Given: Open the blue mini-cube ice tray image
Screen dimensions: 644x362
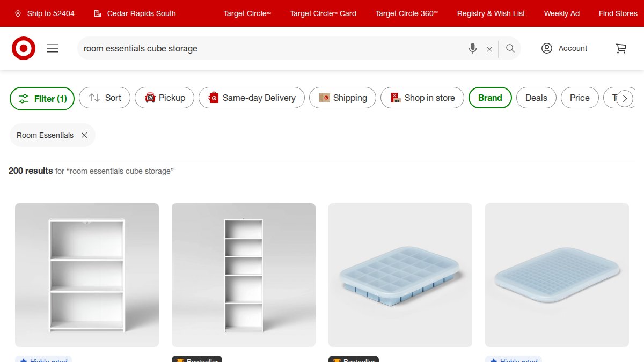Looking at the screenshot, I should 557,275.
